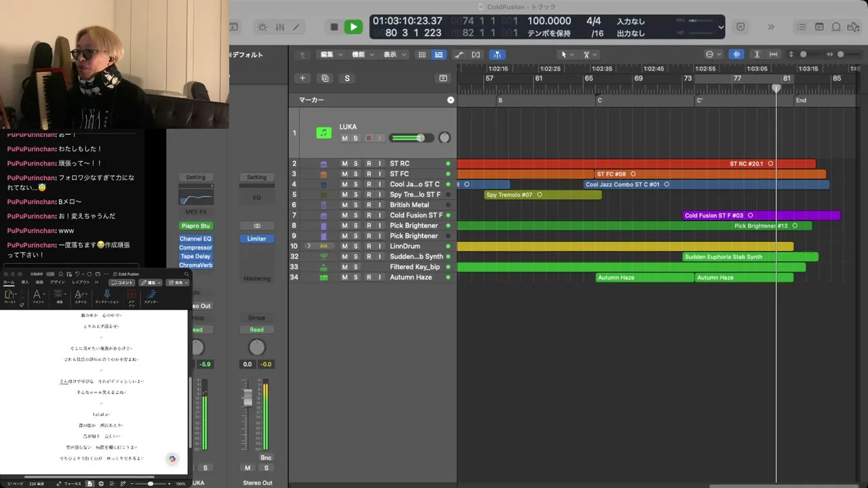
Task: Enable the Catch playhead button
Action: tap(498, 55)
